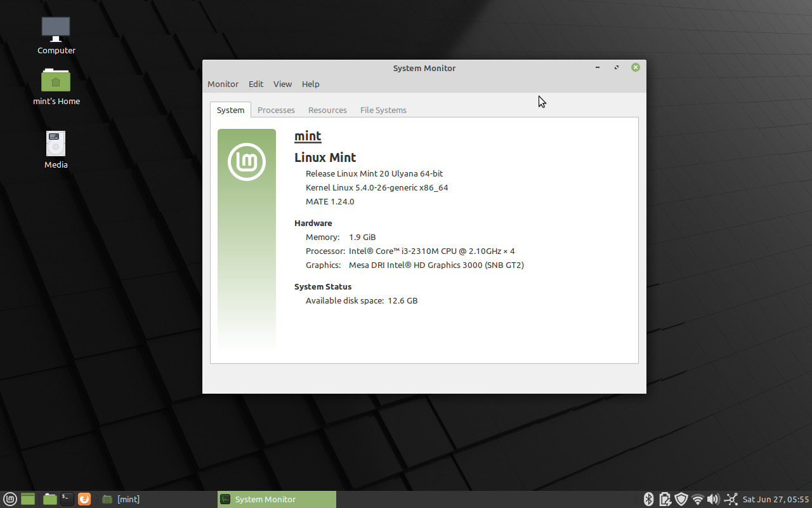
Task: Open the Linux Mint menu in the panel
Action: point(10,499)
